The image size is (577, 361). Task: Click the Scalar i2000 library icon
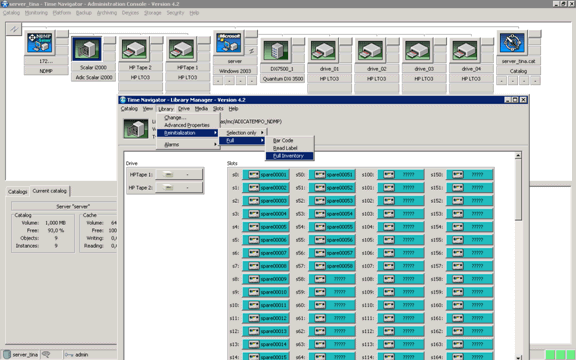tap(87, 49)
